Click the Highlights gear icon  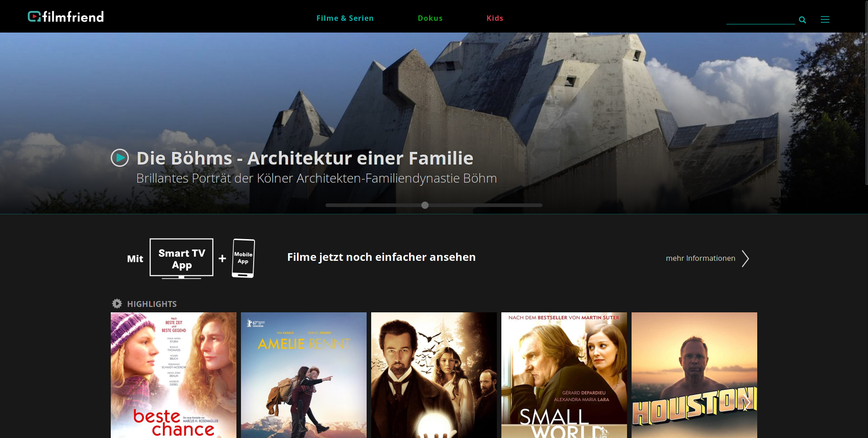117,304
